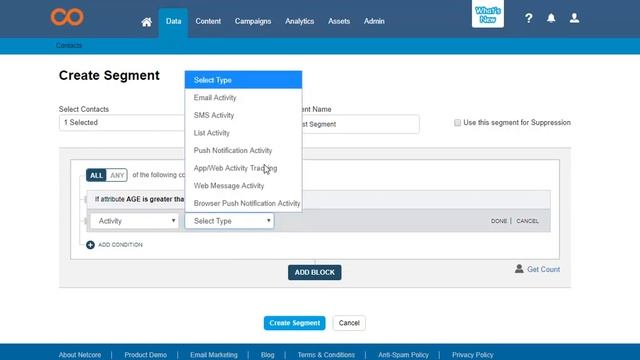This screenshot has height=360, width=640.
Task: Select Push Notification Activity option
Action: 243,150
